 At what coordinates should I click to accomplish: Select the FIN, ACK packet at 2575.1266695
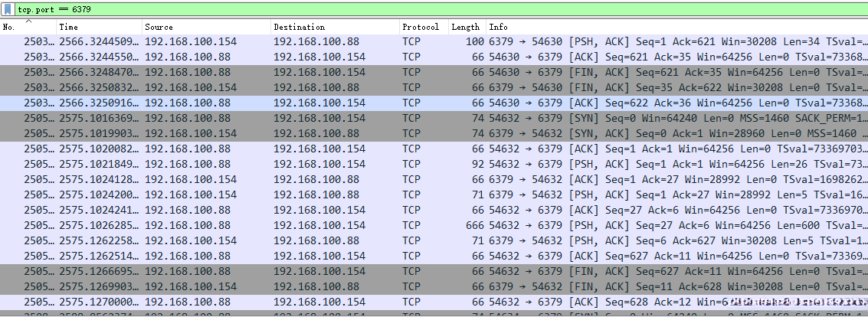click(x=434, y=272)
